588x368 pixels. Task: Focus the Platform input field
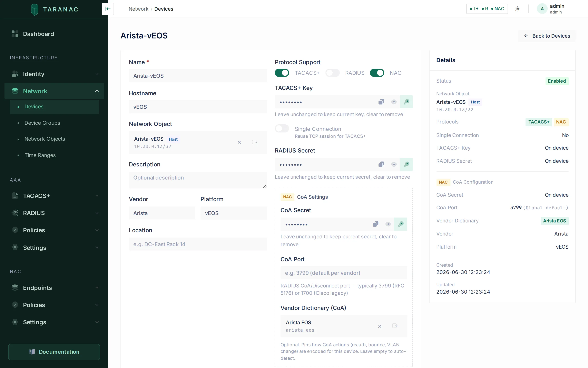(x=234, y=213)
